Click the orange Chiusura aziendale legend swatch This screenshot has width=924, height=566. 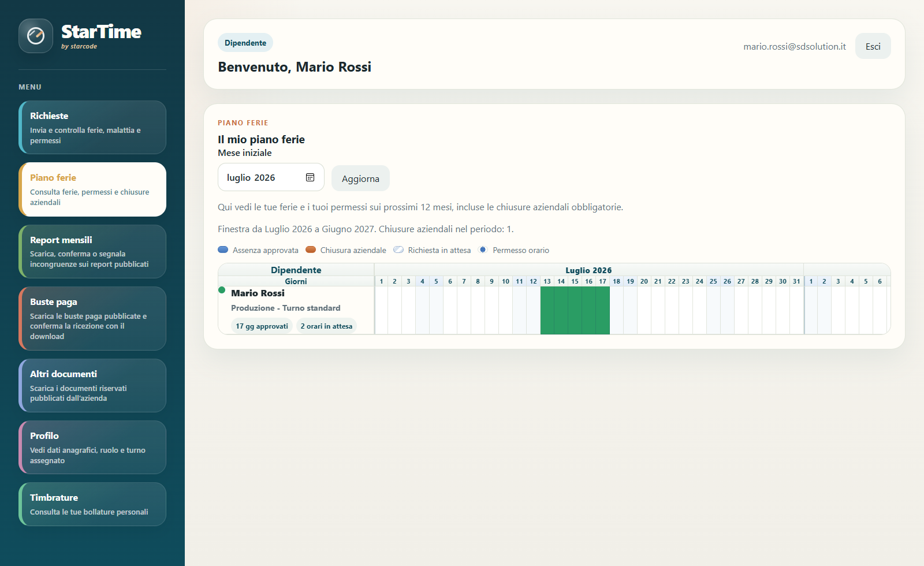pos(311,250)
